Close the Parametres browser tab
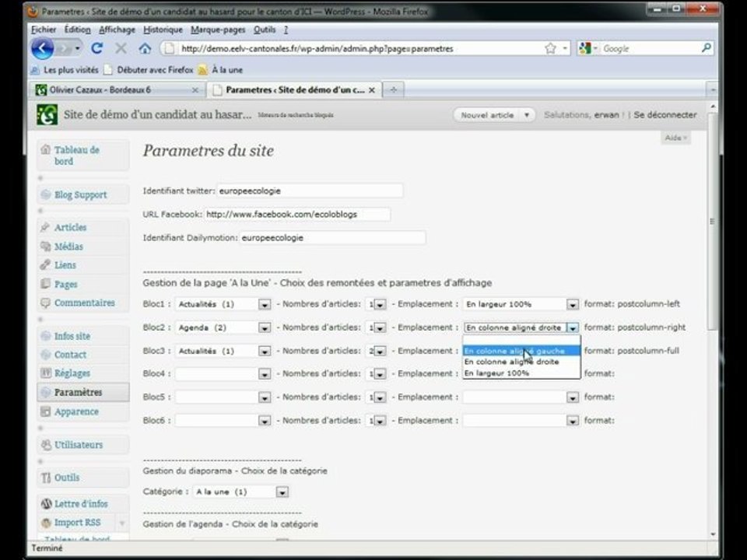The width and height of the screenshot is (747, 560). pyautogui.click(x=372, y=90)
